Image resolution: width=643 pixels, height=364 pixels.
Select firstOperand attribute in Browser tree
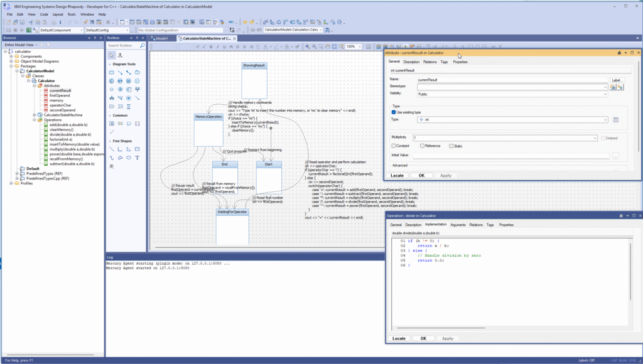click(60, 95)
